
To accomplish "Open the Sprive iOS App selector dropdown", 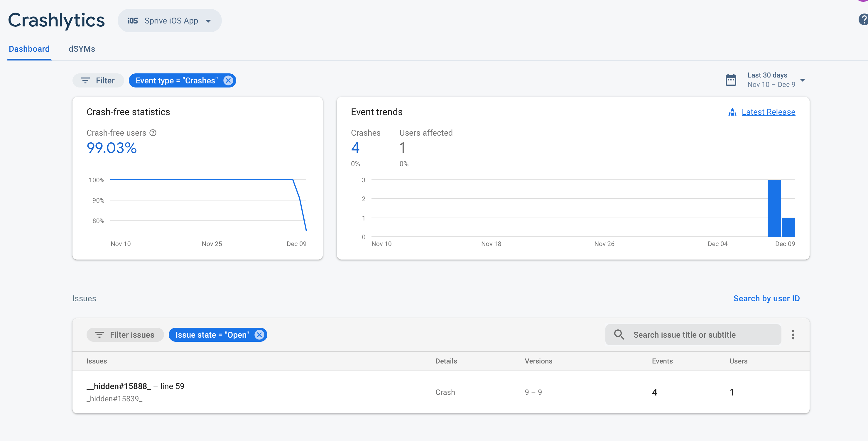I will [170, 21].
